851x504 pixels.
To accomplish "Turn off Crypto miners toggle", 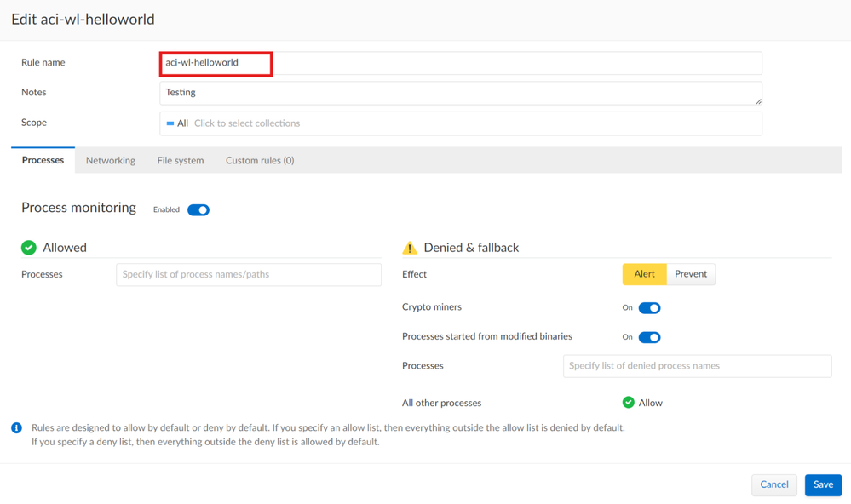I will (649, 308).
